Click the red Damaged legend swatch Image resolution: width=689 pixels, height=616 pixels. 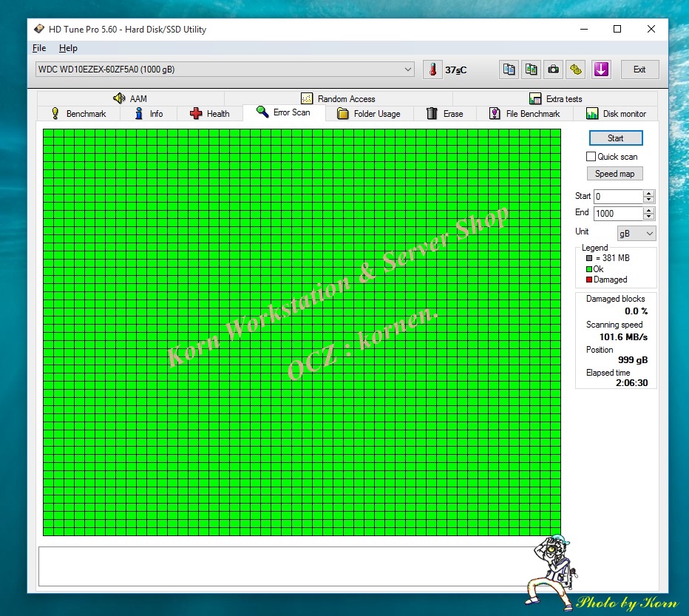click(589, 280)
